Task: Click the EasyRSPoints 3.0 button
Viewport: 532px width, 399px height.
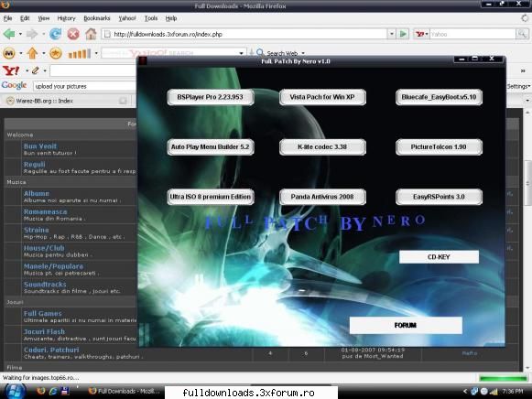Action: [439, 197]
